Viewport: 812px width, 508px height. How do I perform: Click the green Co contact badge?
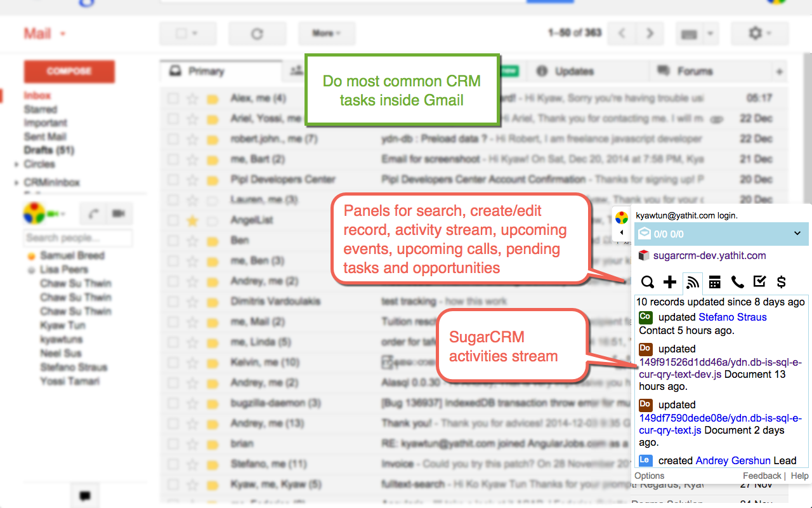645,317
